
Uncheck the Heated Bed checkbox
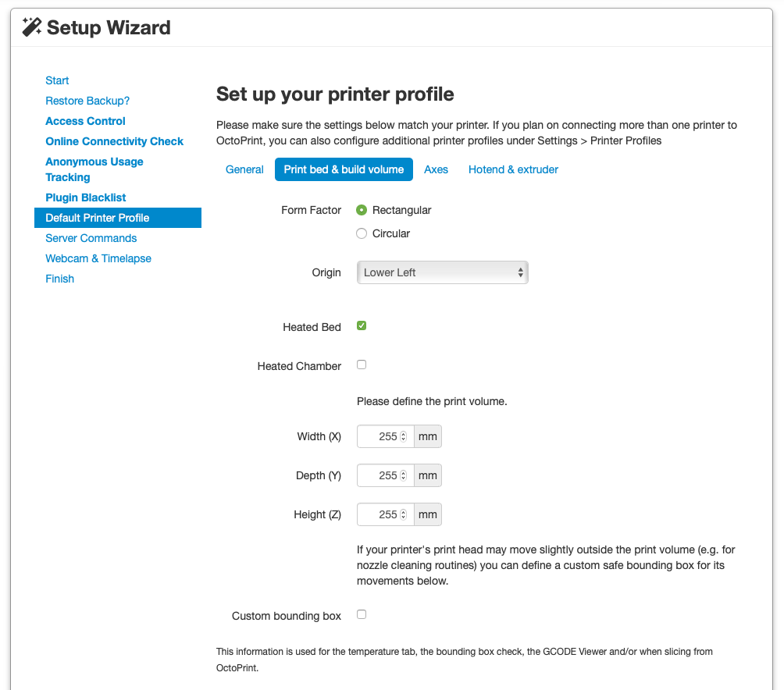click(362, 326)
